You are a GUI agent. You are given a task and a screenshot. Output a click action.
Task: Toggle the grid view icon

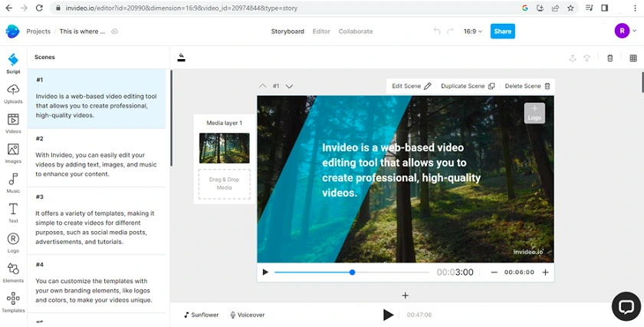click(633, 58)
